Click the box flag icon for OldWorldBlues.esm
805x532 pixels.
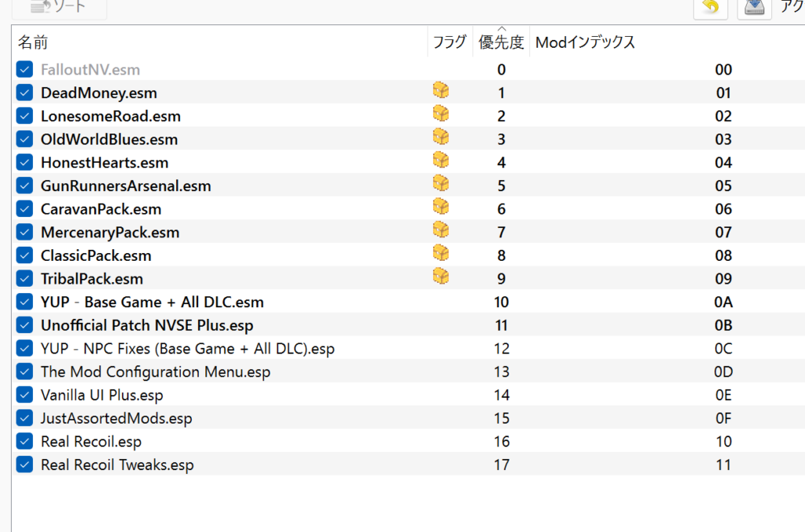coord(441,138)
